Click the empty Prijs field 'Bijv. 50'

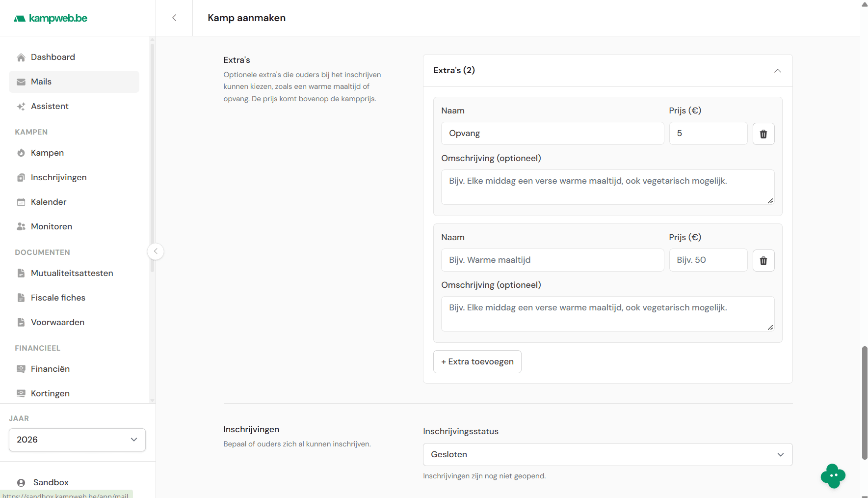[708, 260]
